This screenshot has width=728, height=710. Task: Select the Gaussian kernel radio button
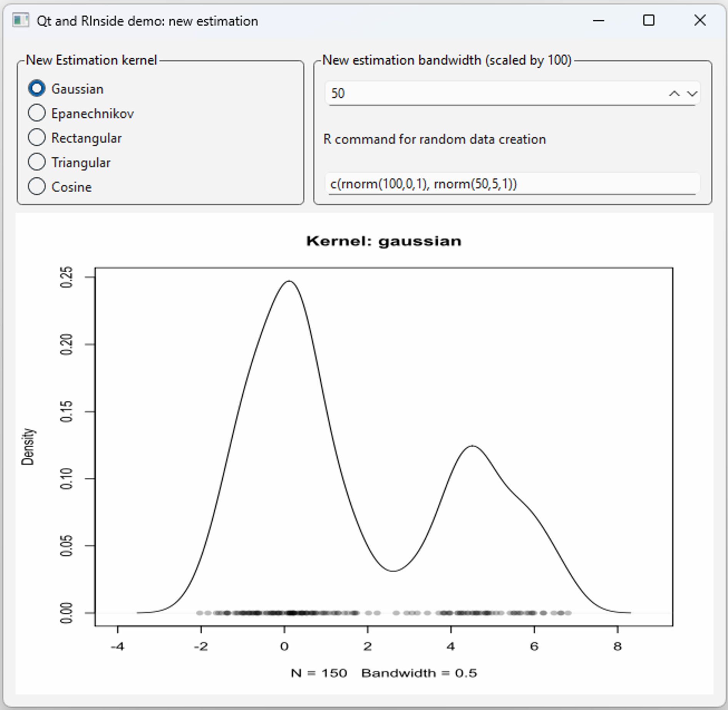click(37, 88)
